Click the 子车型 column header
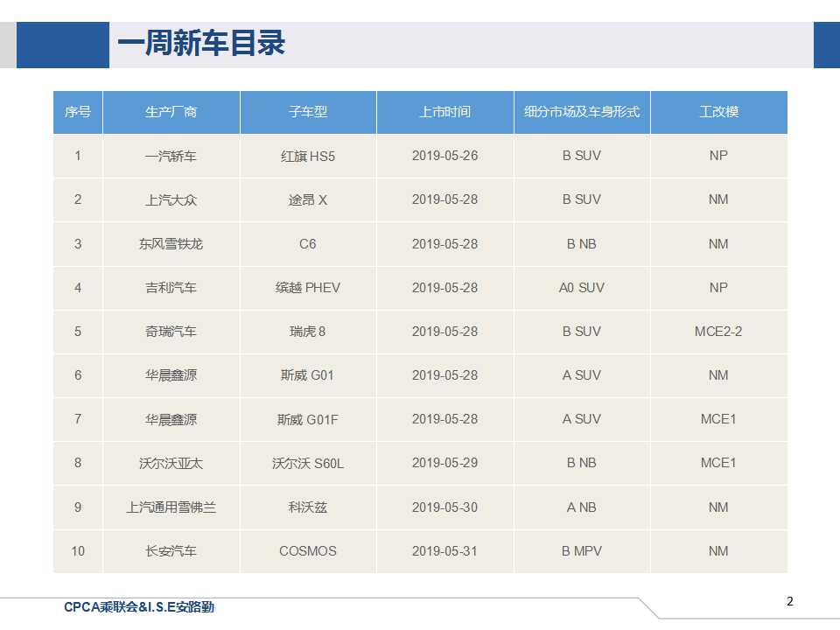The image size is (840, 630). point(308,112)
